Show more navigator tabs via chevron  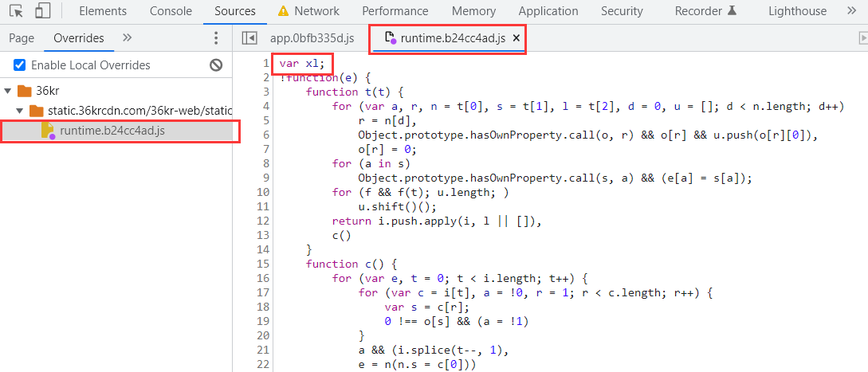tap(127, 38)
